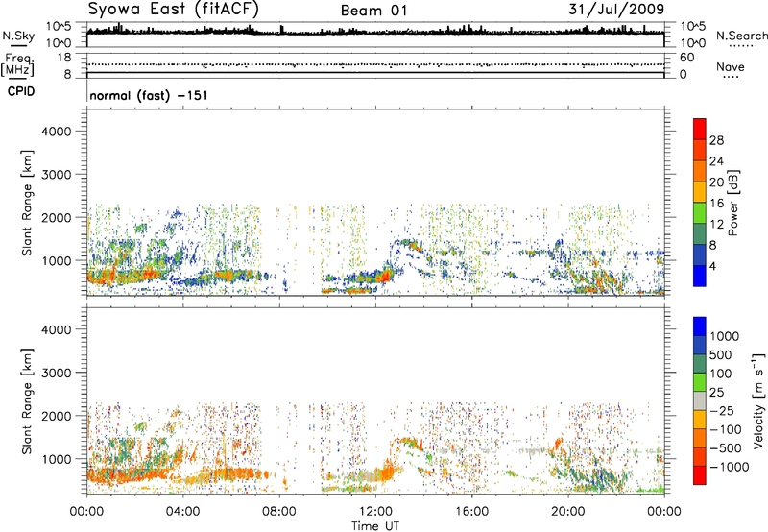Click 'Slant Range [km]' label of velocity panel

pyautogui.click(x=27, y=400)
